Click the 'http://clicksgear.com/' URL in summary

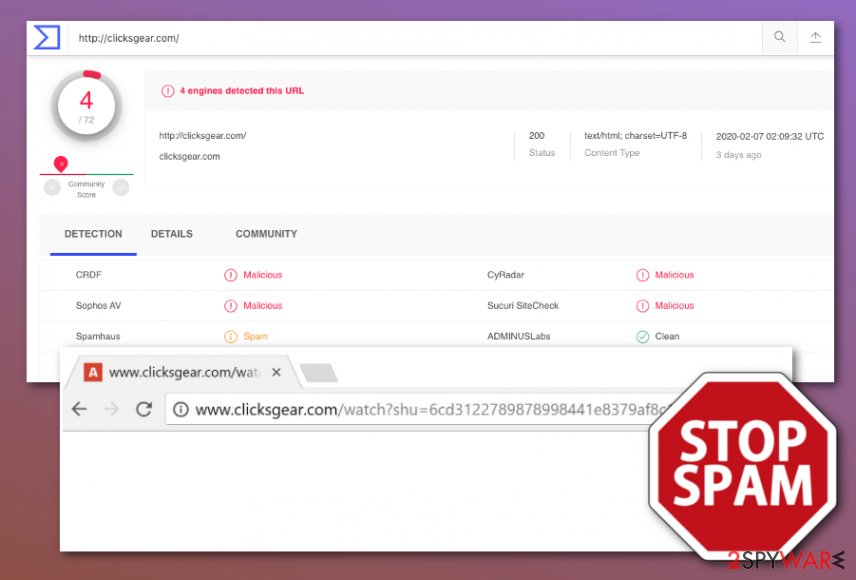(203, 135)
